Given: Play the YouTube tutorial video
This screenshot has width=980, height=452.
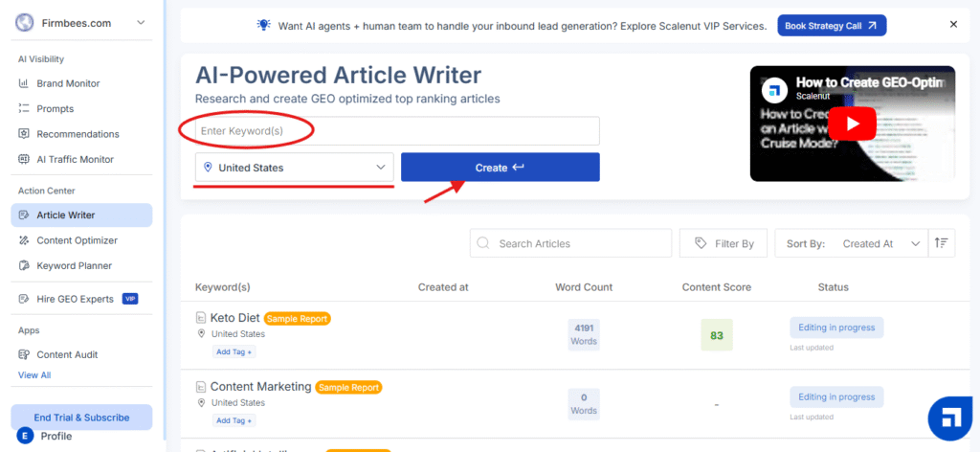Looking at the screenshot, I should coord(853,124).
